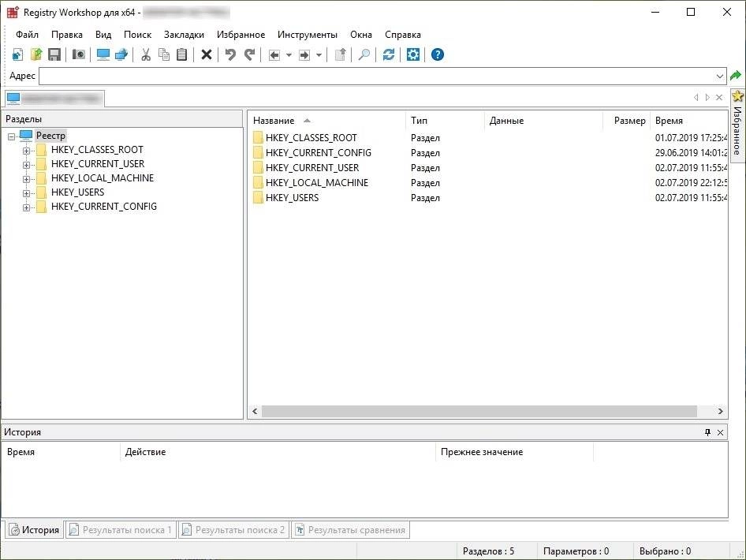Open search with magnifier icon
Viewport: 746px width, 560px height.
click(x=364, y=54)
